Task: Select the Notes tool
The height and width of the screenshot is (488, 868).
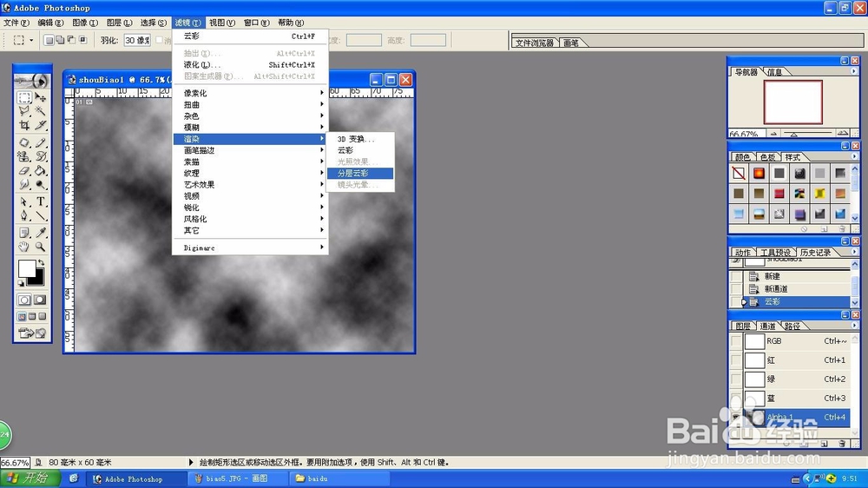Action: click(x=23, y=233)
